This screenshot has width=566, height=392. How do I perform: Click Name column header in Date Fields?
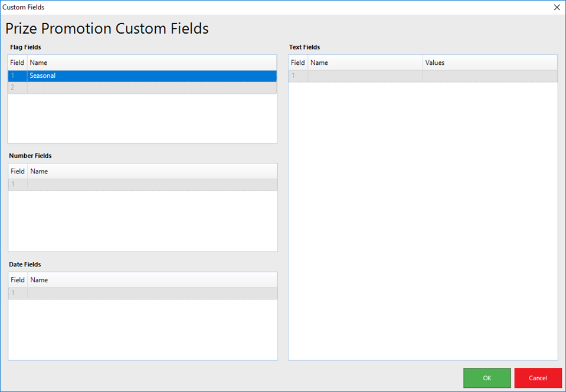tap(152, 280)
